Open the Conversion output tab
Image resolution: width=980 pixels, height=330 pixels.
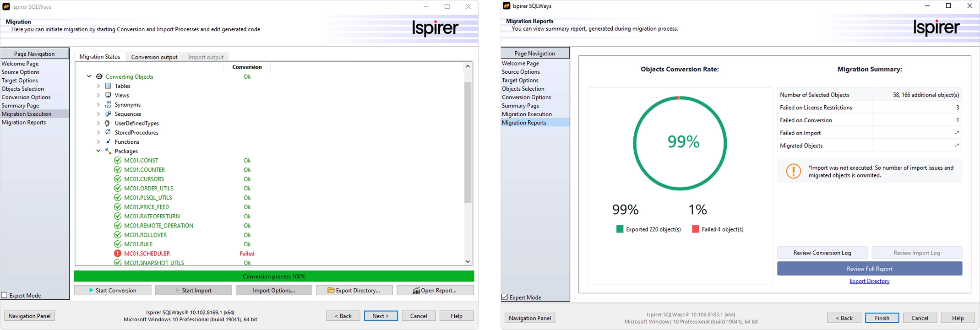coord(154,57)
